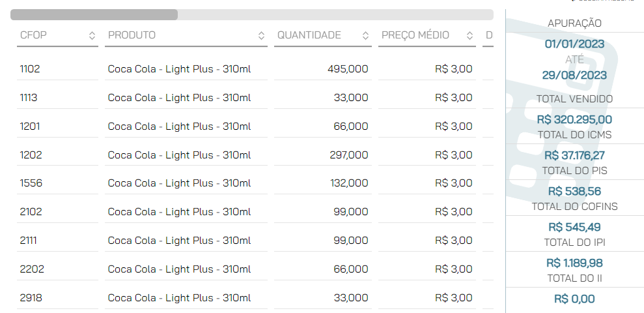This screenshot has height=313, width=644.
Task: Click the horizontal scrollbar thumb
Action: [x=94, y=15]
